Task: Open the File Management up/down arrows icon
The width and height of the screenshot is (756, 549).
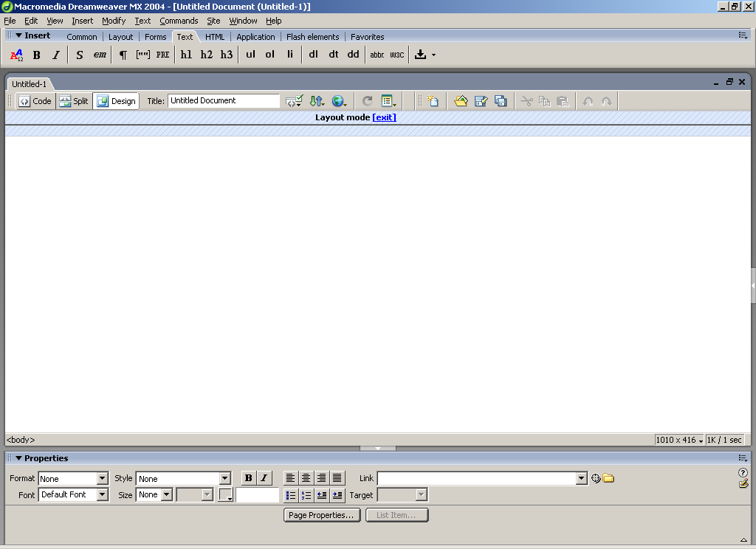Action: click(317, 101)
